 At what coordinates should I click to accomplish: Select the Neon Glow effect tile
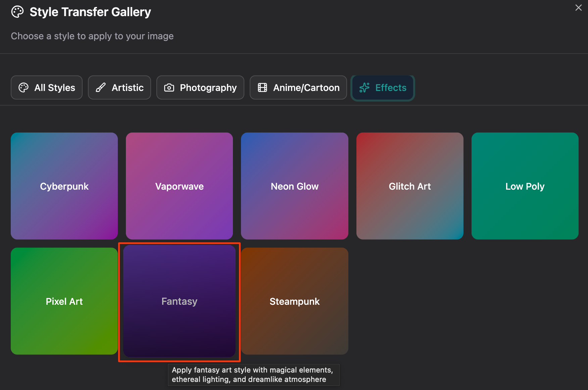coord(294,186)
